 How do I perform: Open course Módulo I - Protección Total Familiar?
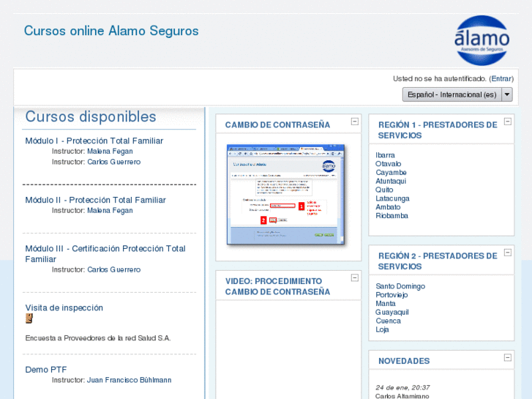click(94, 141)
